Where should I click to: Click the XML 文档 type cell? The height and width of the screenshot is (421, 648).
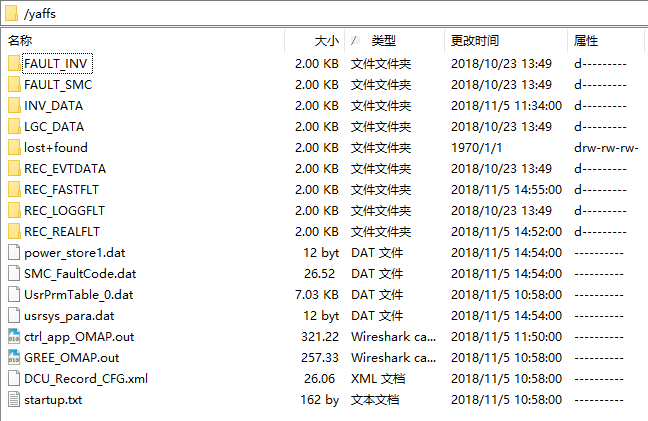(x=378, y=378)
